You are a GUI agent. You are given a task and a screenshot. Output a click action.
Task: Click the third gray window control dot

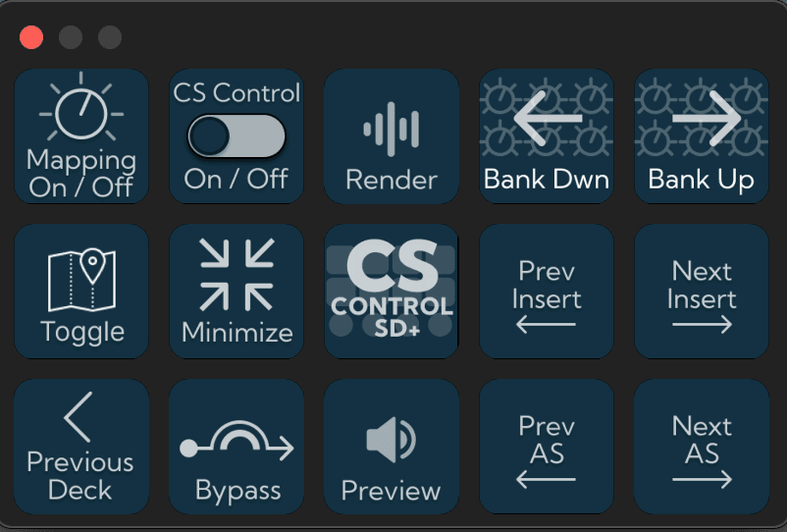click(x=110, y=37)
